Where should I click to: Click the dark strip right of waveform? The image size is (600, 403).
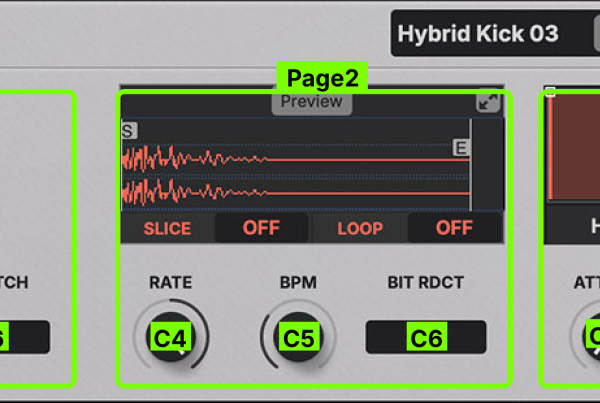tap(486, 165)
